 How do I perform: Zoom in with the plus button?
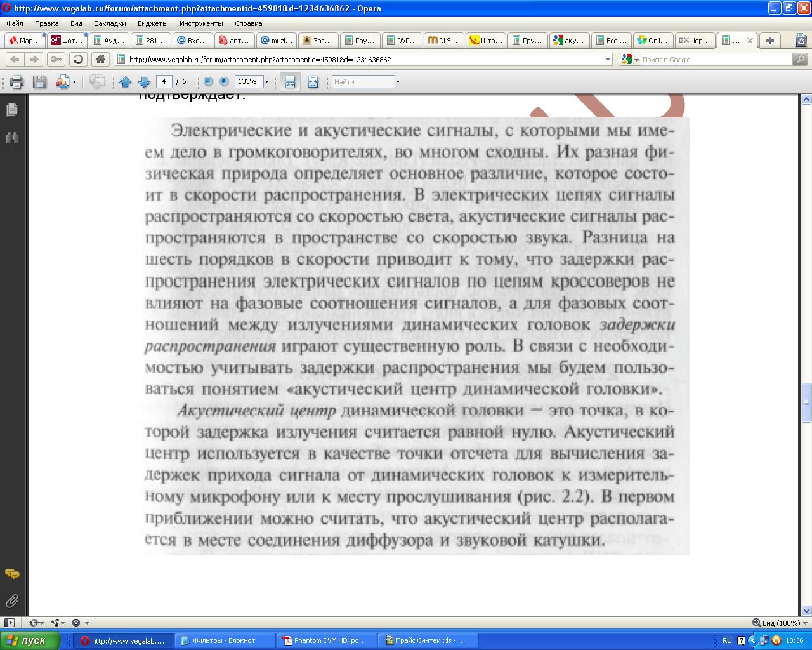pos(224,82)
